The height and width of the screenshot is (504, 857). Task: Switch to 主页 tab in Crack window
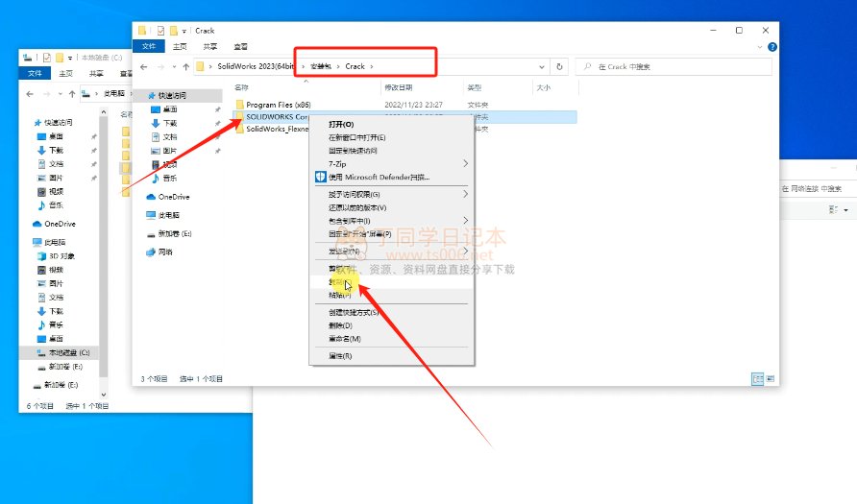click(x=180, y=46)
